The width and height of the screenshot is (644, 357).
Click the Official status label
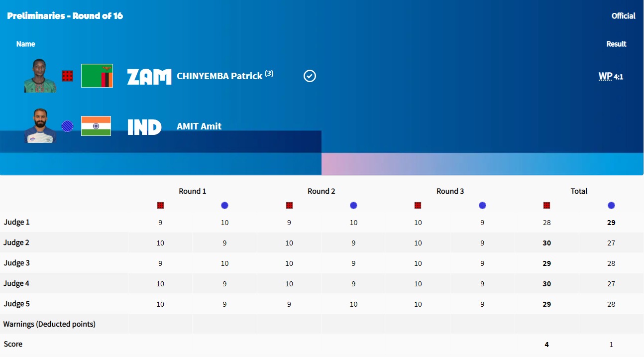pyautogui.click(x=623, y=16)
